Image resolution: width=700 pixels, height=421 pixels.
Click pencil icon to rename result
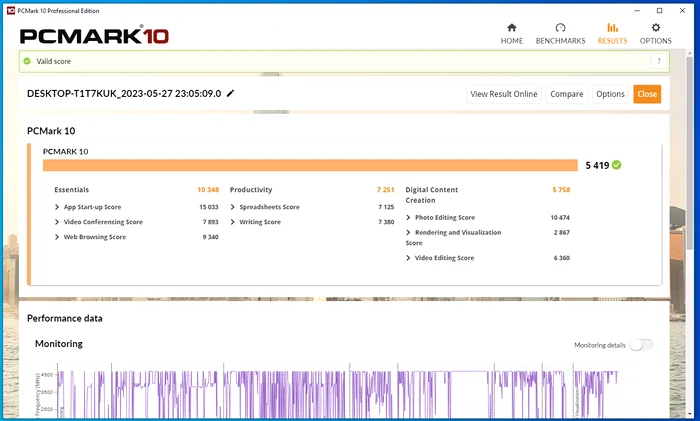pyautogui.click(x=230, y=93)
